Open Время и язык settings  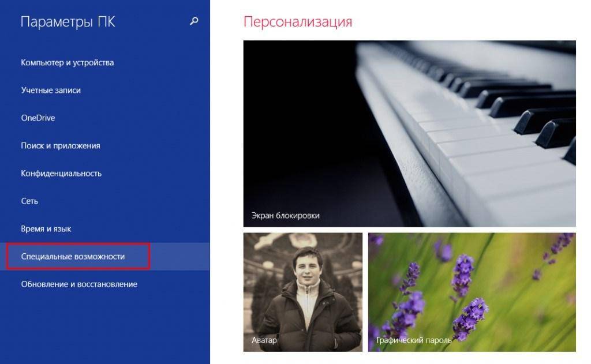pyautogui.click(x=46, y=228)
